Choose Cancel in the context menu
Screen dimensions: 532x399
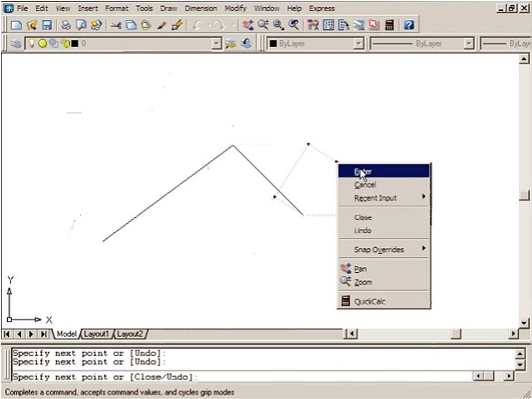tap(384, 185)
